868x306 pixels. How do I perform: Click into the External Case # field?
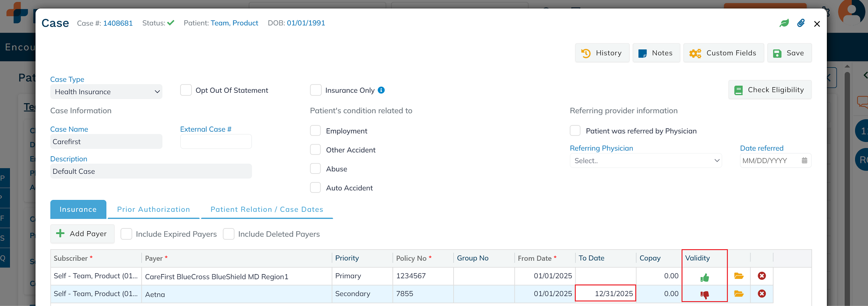tap(216, 142)
